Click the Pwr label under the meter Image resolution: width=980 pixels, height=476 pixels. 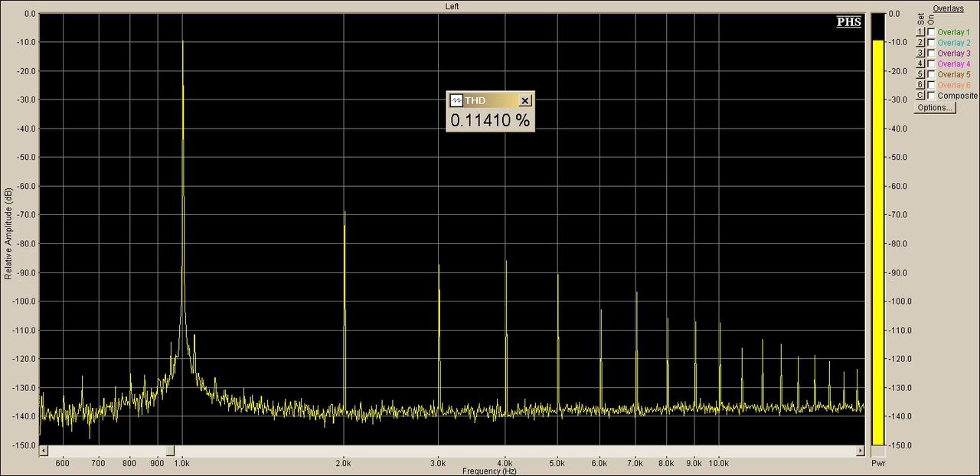(878, 464)
